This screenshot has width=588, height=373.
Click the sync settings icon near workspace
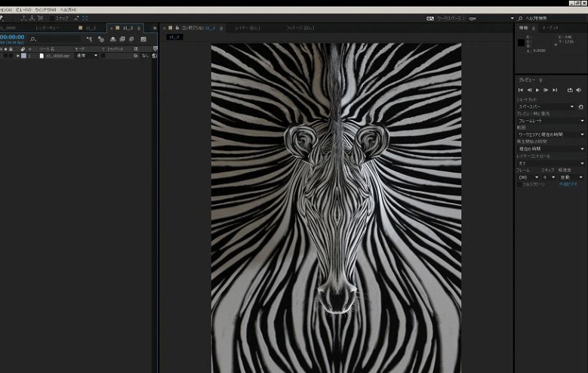click(430, 18)
